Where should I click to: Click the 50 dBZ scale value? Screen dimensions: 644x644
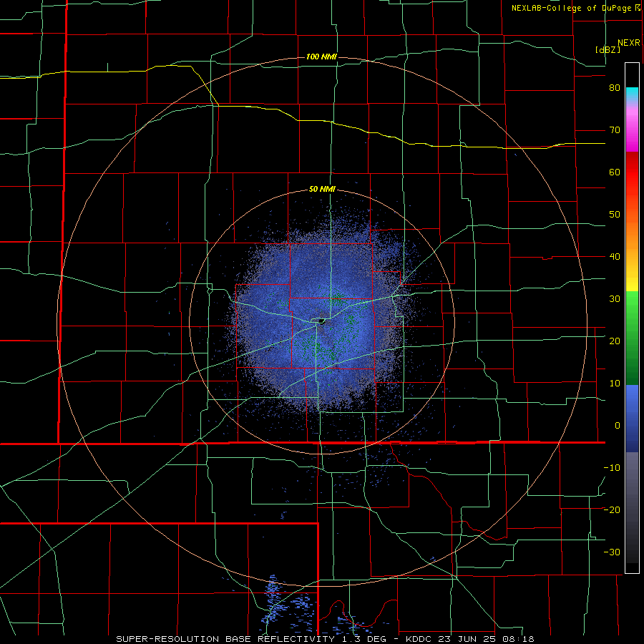[x=615, y=215]
